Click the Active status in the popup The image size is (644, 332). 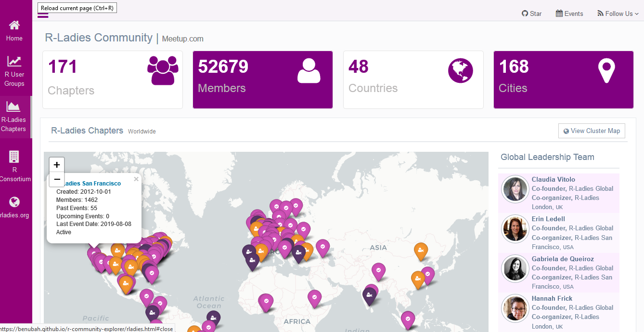(64, 232)
